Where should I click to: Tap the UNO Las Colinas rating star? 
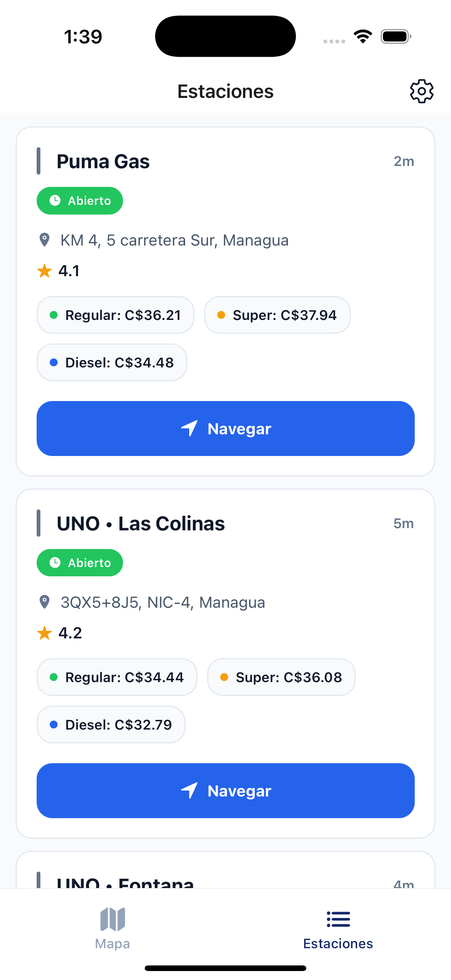coord(45,633)
